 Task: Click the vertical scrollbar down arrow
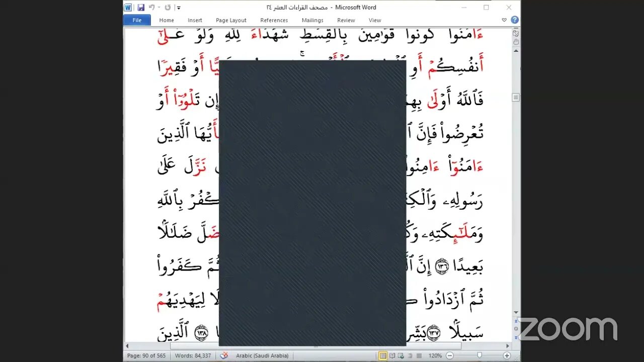click(x=516, y=312)
